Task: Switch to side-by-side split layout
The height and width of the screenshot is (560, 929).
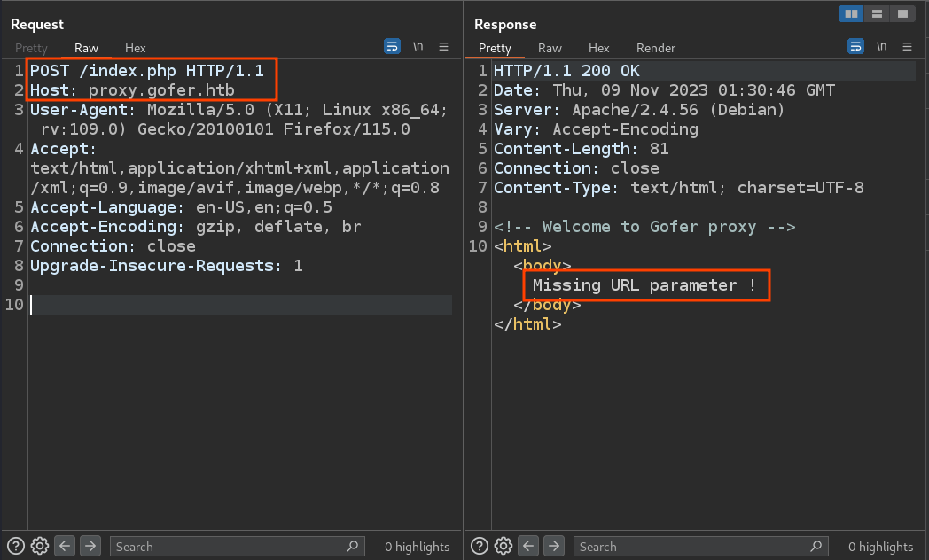Action: click(x=852, y=14)
